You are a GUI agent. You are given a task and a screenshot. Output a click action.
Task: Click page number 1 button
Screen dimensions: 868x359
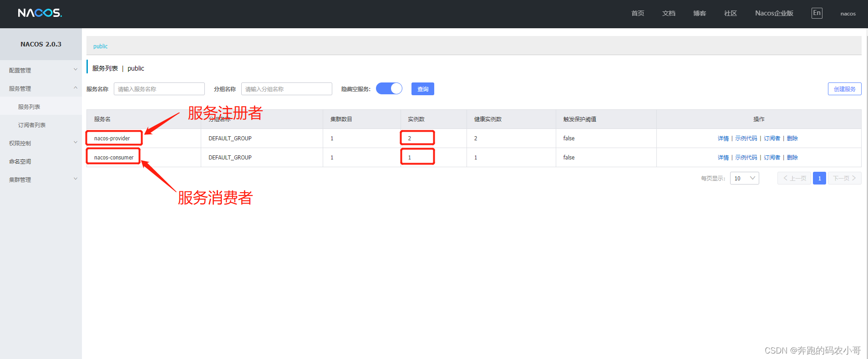(819, 178)
